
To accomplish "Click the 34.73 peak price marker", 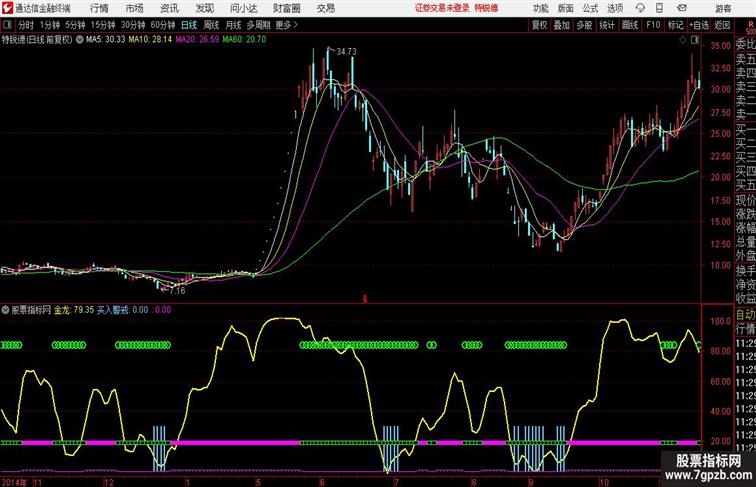I will click(346, 51).
